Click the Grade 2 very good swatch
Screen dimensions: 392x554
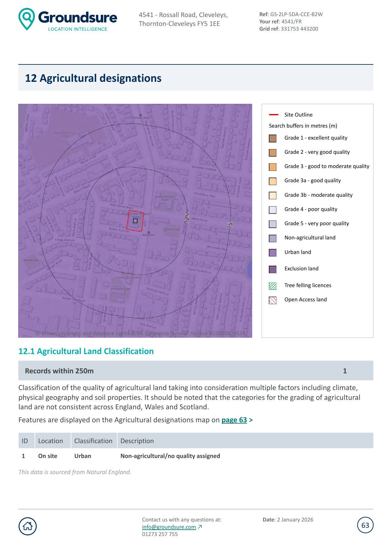[272, 153]
